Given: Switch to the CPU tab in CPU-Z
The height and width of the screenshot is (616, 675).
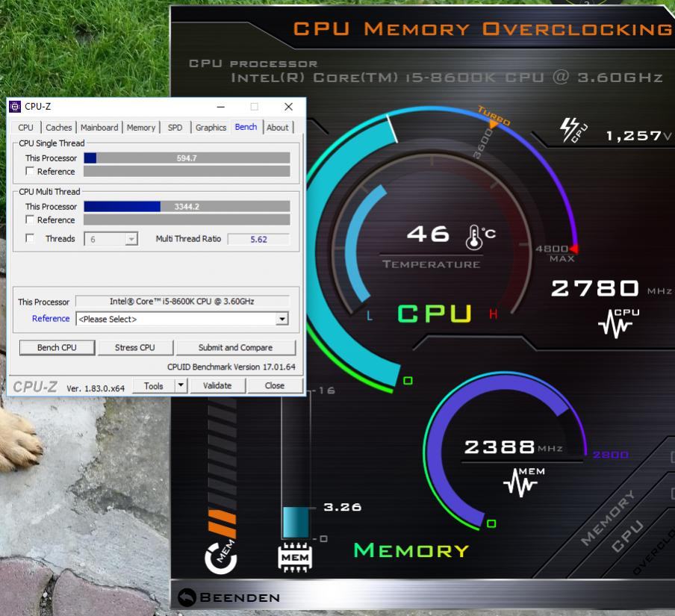Looking at the screenshot, I should click(25, 128).
